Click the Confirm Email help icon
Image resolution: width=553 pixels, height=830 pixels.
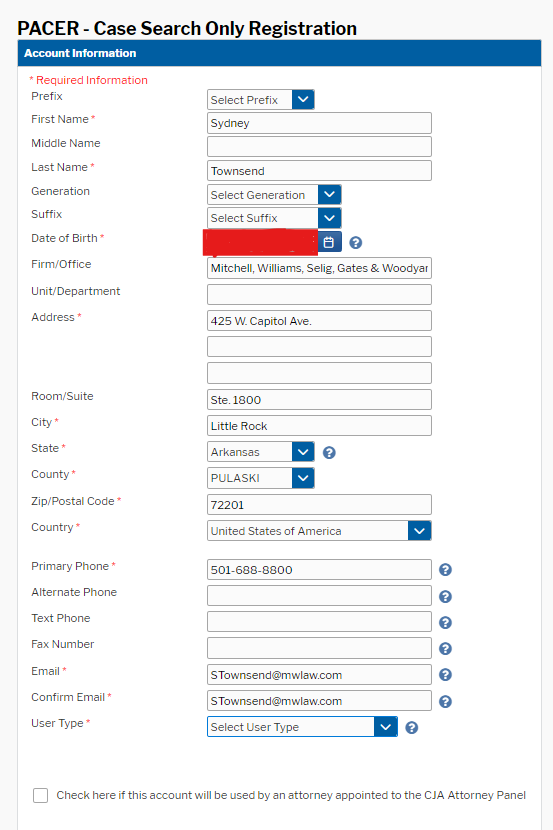[446, 701]
